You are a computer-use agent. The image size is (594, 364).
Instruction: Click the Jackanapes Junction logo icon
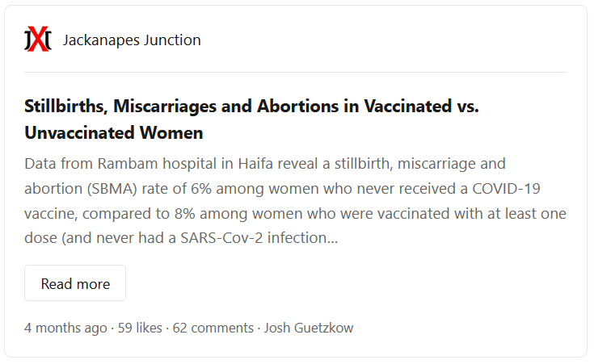pos(38,40)
